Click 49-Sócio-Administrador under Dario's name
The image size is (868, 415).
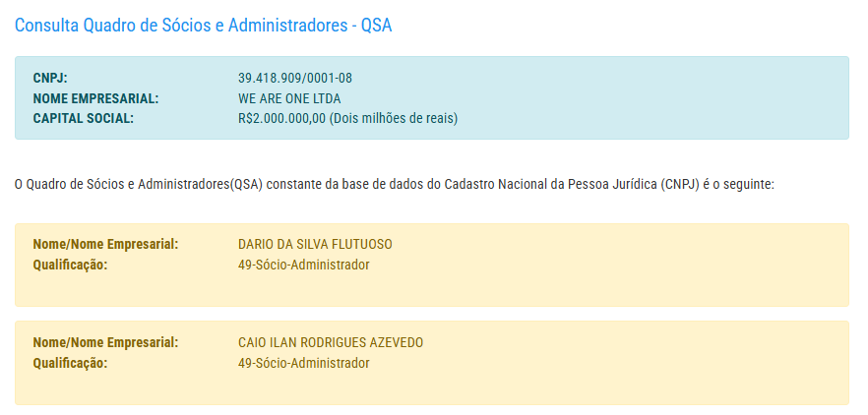click(x=303, y=265)
